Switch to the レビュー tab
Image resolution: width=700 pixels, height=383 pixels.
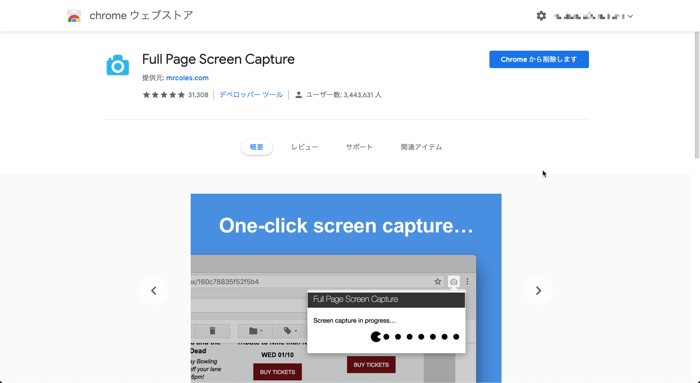pyautogui.click(x=305, y=147)
